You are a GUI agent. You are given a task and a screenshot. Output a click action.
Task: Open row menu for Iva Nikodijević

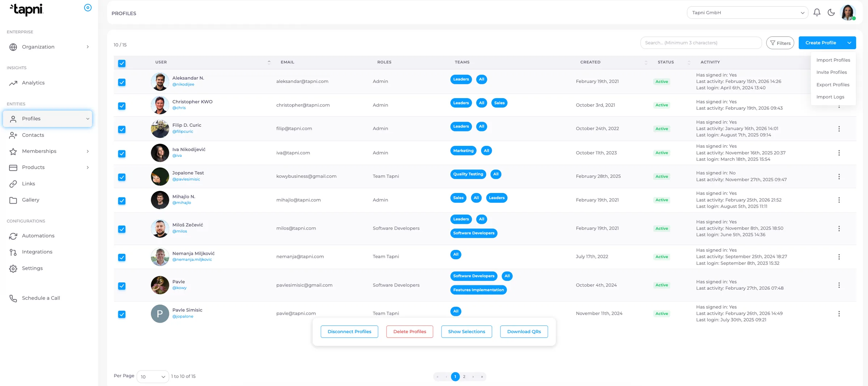click(839, 153)
